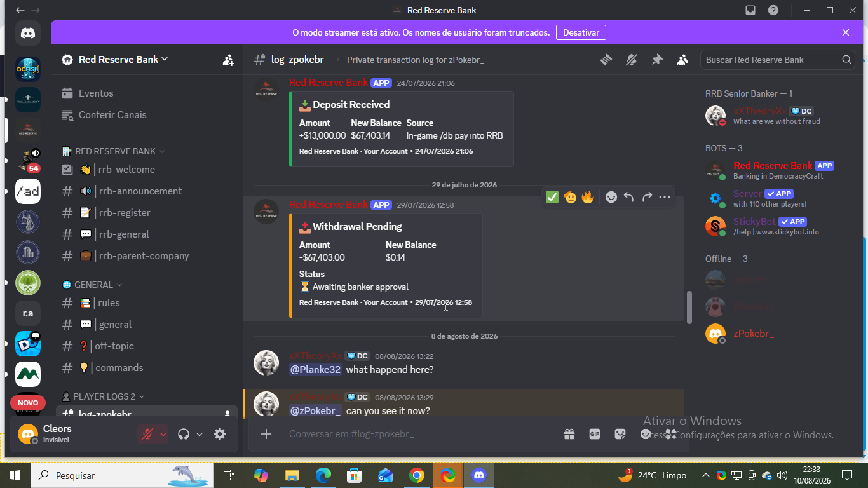
Task: Open the r.a server icon
Action: coord(28,313)
